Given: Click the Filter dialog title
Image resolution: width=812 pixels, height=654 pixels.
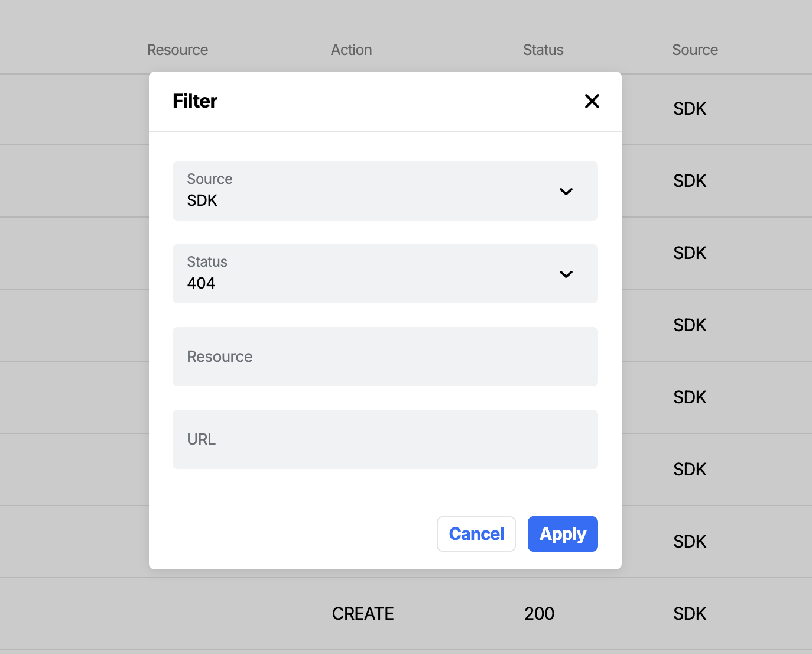Looking at the screenshot, I should 194,101.
